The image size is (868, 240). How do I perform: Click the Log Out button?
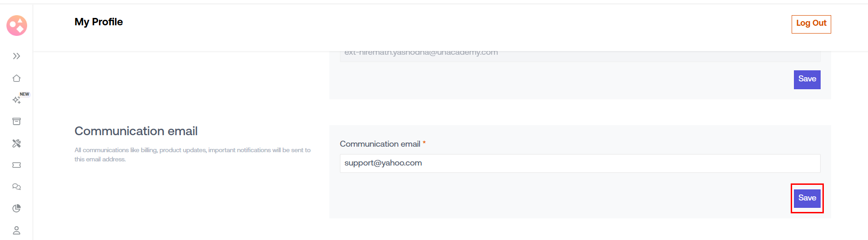pyautogui.click(x=811, y=24)
